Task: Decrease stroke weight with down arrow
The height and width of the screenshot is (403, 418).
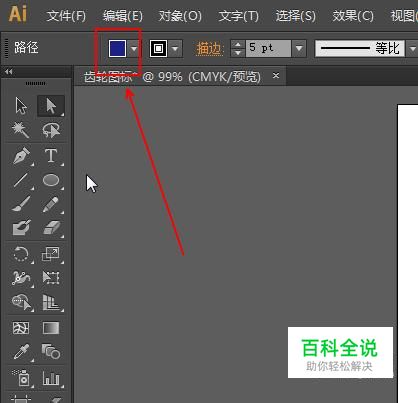Action: [238, 53]
